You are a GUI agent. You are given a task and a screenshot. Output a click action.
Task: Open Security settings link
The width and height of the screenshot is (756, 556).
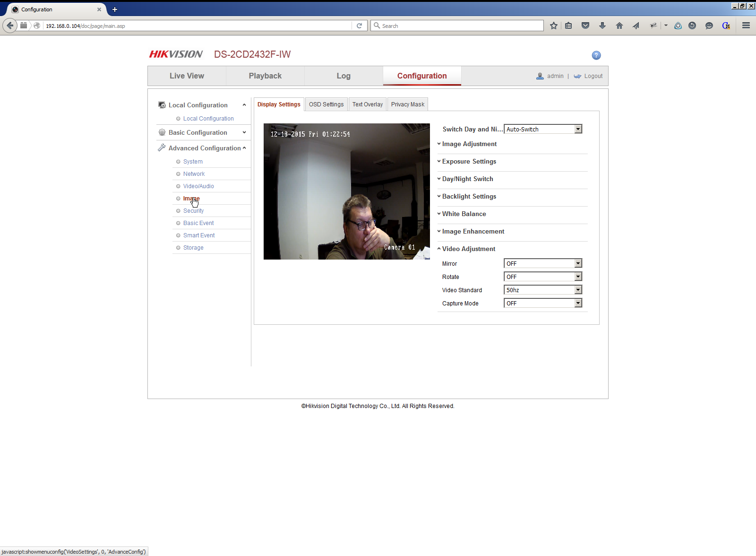tap(193, 211)
